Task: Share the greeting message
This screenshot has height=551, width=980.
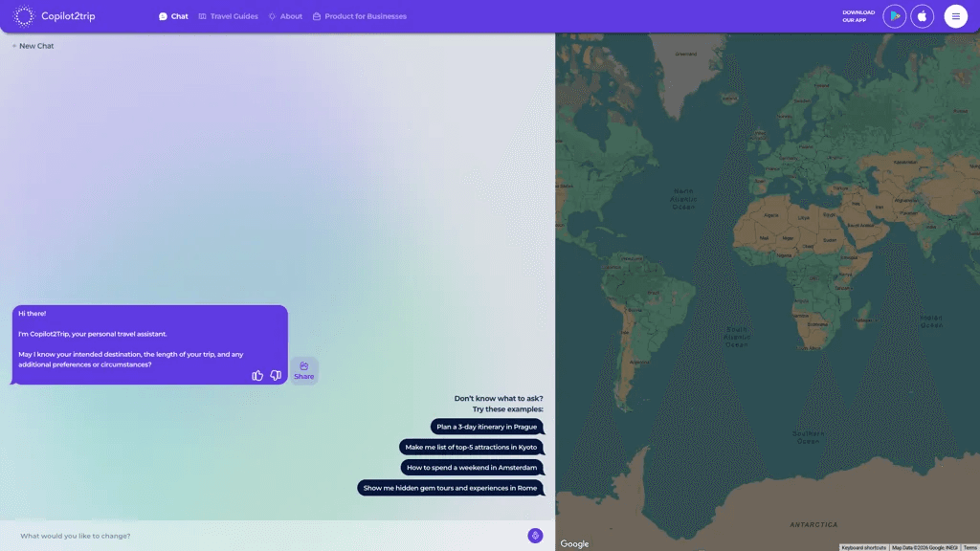Action: [x=303, y=370]
